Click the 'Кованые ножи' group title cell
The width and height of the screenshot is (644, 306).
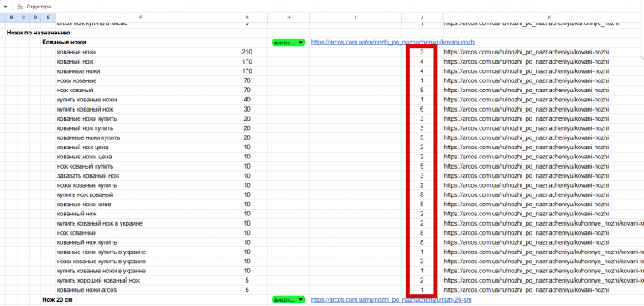click(x=64, y=42)
